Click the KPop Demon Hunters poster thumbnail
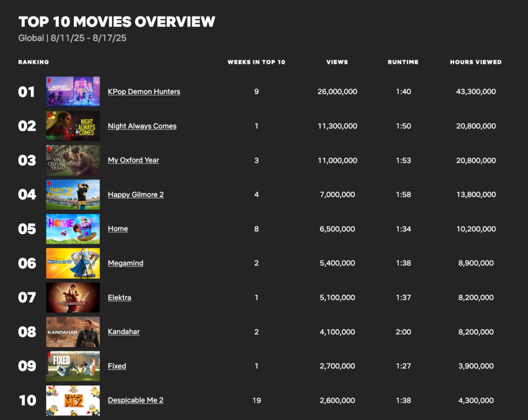Screen dimensions: 528x420 pos(73,92)
